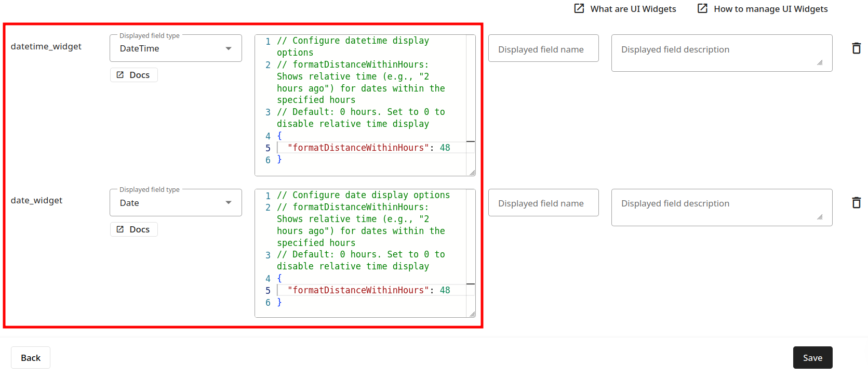Click resize handle of date_widget code editor
The image size is (868, 376).
point(472,314)
